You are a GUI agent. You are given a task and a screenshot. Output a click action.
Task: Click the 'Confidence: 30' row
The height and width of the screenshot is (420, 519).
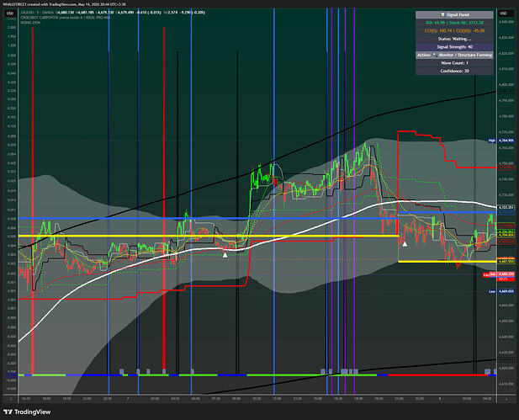(x=454, y=71)
